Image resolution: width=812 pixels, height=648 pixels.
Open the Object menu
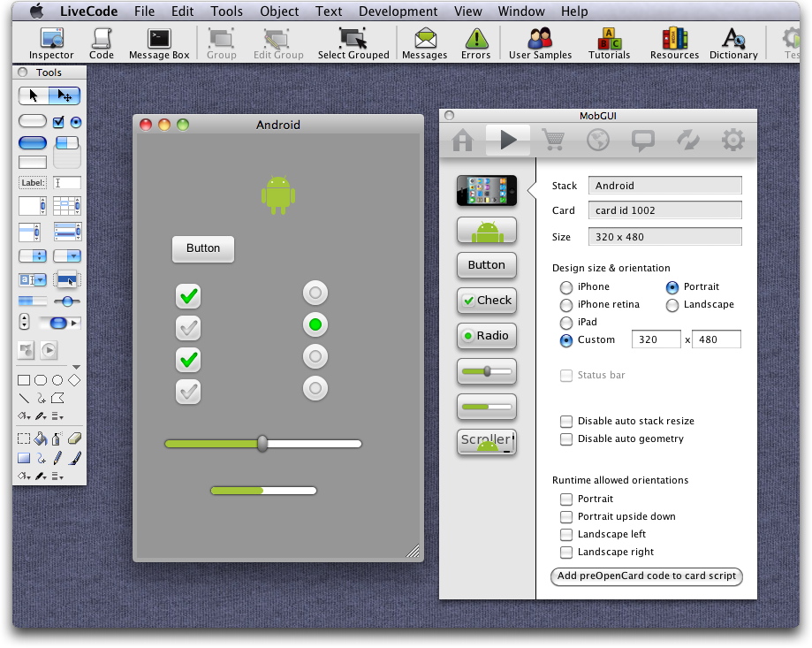(279, 11)
